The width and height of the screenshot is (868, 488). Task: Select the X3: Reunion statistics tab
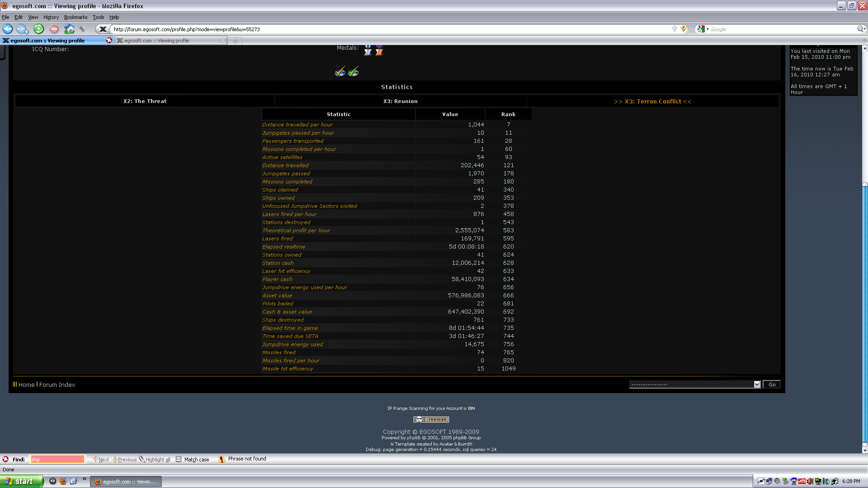point(400,101)
